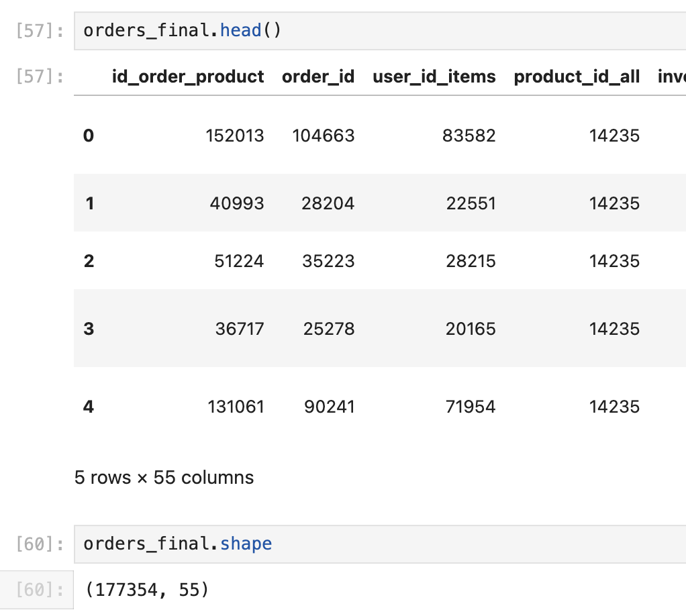The width and height of the screenshot is (686, 616).
Task: Select the row index 3 label
Action: click(89, 329)
